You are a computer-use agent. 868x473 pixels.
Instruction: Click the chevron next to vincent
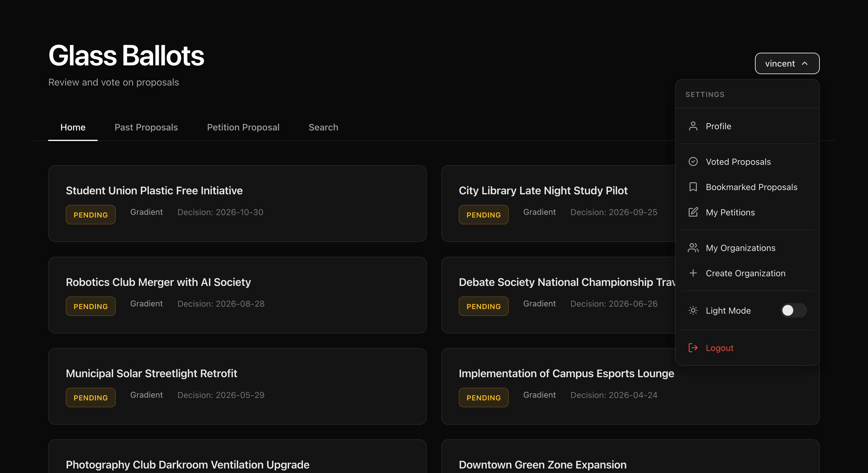coord(805,63)
